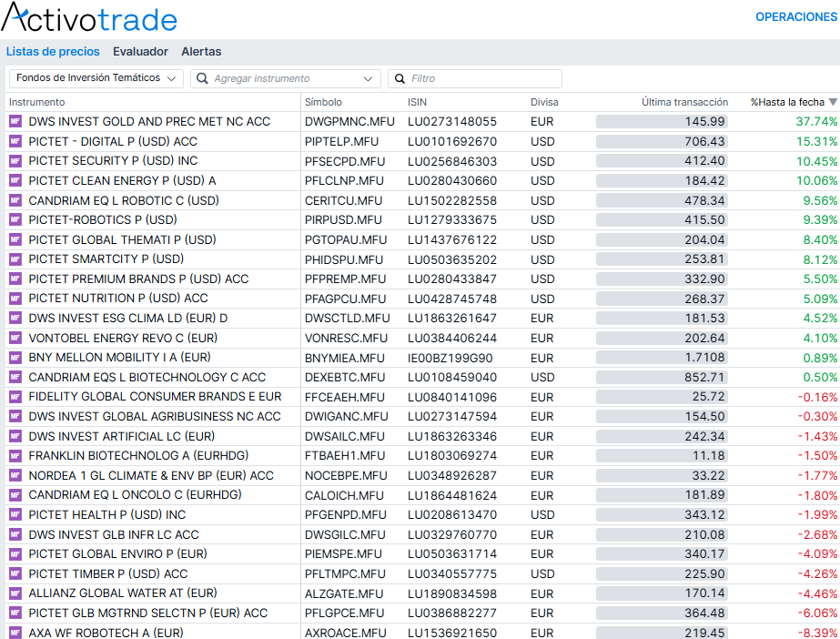Image resolution: width=840 pixels, height=639 pixels.
Task: Click MF icon beside DWS INVEST ARTIFICIAL LC
Action: [15, 436]
